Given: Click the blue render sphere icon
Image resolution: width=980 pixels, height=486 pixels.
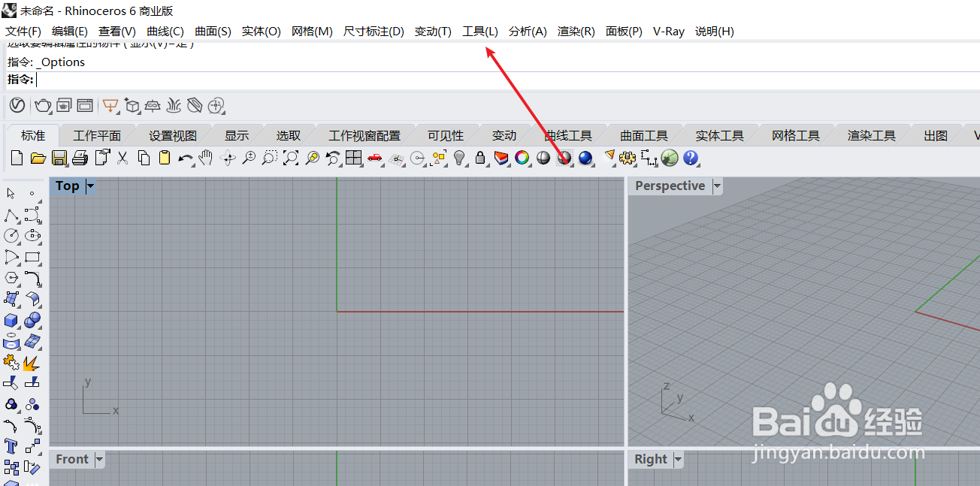Looking at the screenshot, I should coord(585,158).
